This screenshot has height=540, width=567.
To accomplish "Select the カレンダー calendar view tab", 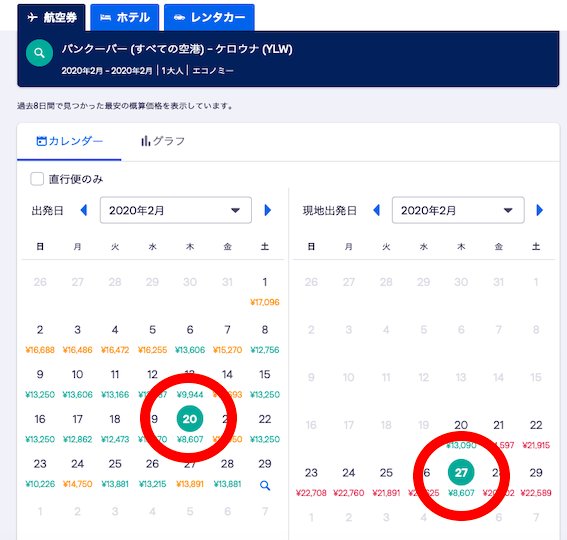I will coord(69,141).
